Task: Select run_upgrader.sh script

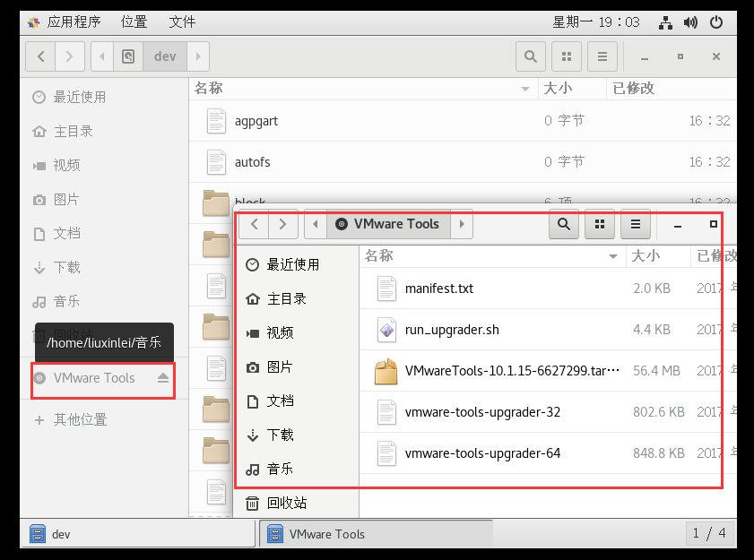Action: 548,330
